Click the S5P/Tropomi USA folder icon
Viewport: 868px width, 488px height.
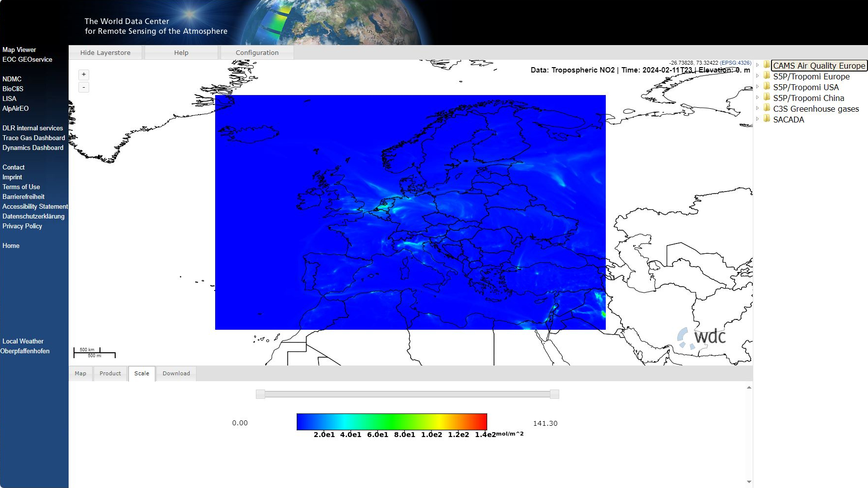click(767, 87)
